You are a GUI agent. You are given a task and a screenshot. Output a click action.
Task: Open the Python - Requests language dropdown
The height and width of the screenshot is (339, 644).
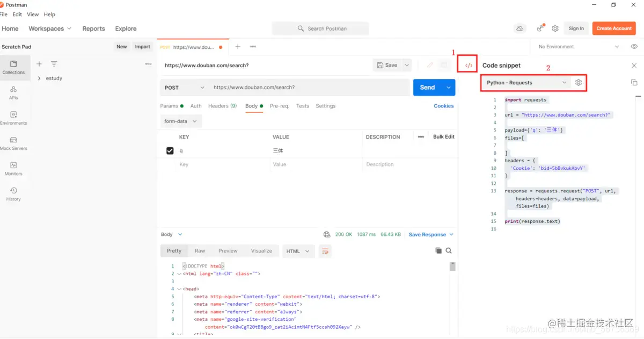pos(526,83)
